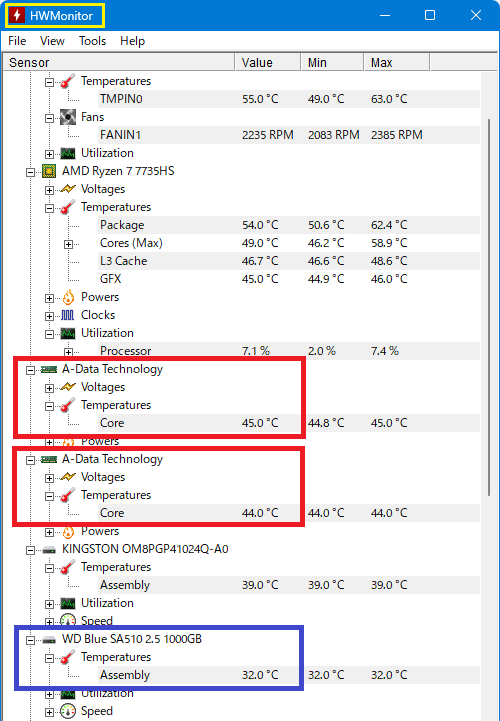Click the Min column header
This screenshot has width=500, height=721.
[333, 63]
